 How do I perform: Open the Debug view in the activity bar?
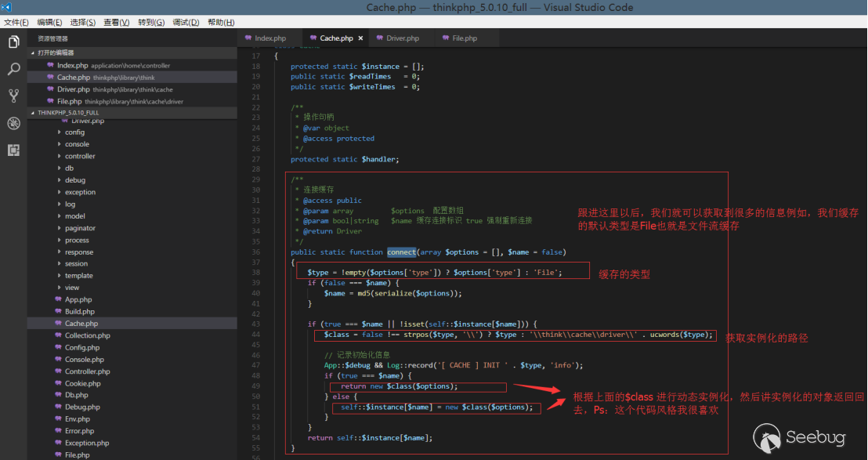pyautogui.click(x=14, y=123)
